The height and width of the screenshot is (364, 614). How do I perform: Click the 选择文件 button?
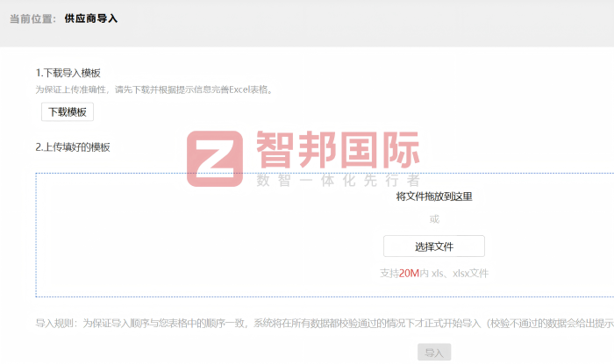(x=434, y=246)
